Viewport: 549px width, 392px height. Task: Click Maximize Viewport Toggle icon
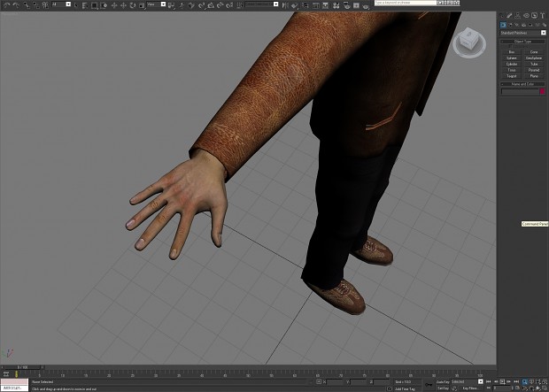point(545,388)
